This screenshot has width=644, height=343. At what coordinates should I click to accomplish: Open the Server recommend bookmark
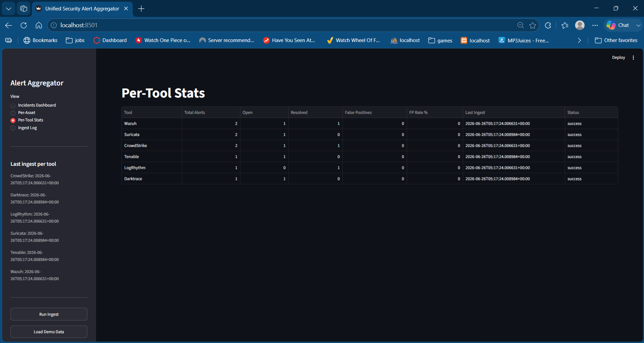pyautogui.click(x=227, y=40)
